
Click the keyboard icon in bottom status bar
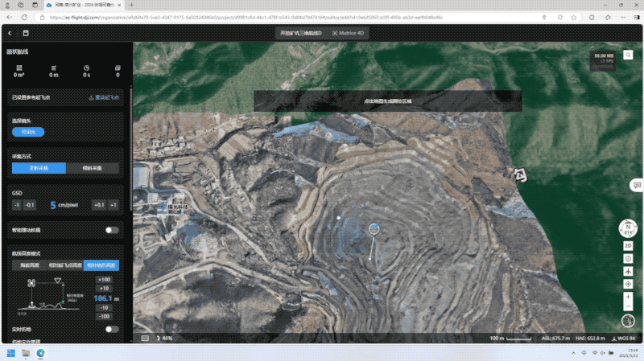coord(145,338)
